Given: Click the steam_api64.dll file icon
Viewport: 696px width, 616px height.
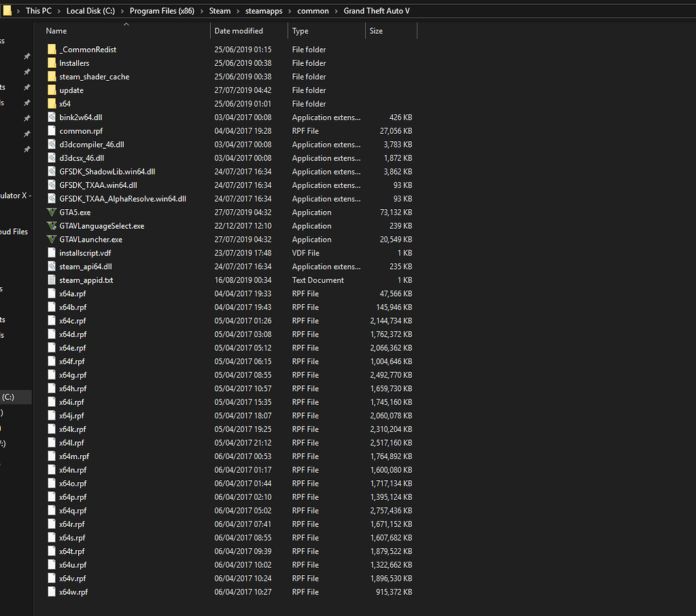Looking at the screenshot, I should pos(52,266).
